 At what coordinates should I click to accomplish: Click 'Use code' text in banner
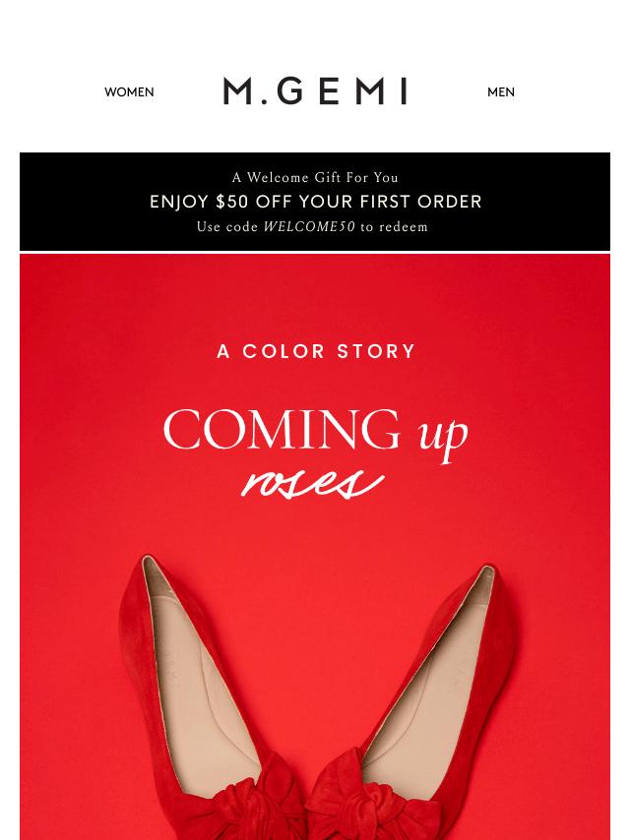pyautogui.click(x=227, y=226)
